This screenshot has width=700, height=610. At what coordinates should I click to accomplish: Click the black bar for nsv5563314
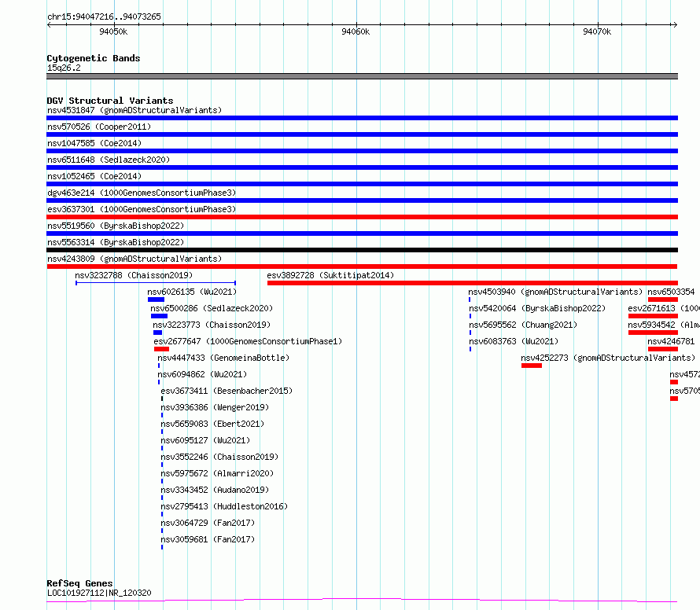[362, 250]
